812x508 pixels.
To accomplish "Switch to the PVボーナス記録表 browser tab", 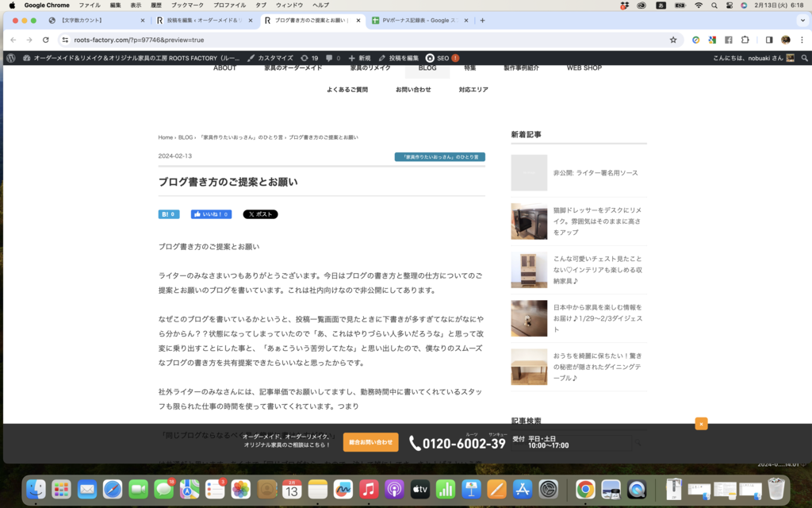I will [415, 21].
